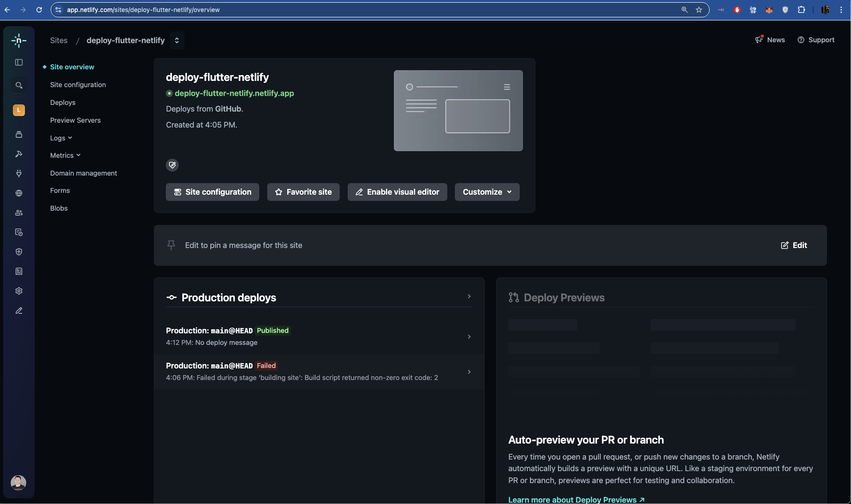The width and height of the screenshot is (851, 504).
Task: Click the Favorite site button
Action: coord(303,192)
